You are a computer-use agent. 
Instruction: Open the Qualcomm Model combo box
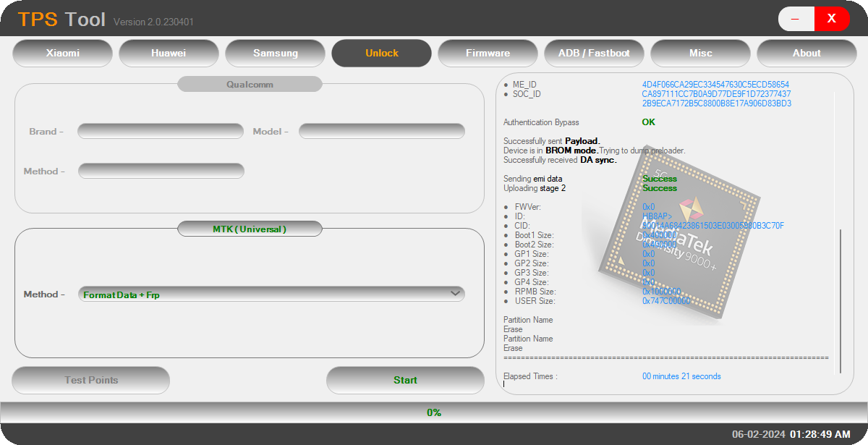click(x=382, y=131)
